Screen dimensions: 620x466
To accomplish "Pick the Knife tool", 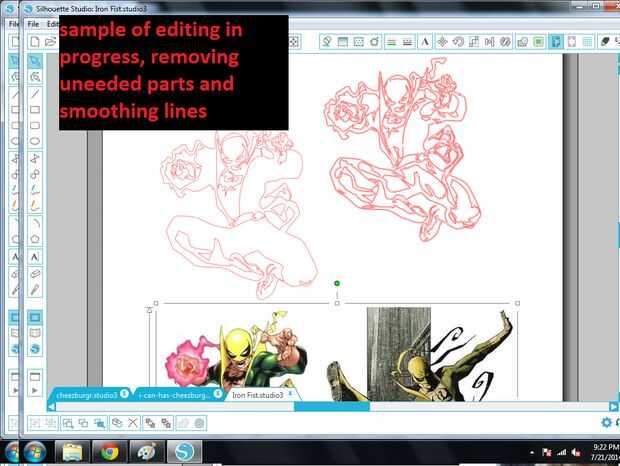I will pos(35,290).
